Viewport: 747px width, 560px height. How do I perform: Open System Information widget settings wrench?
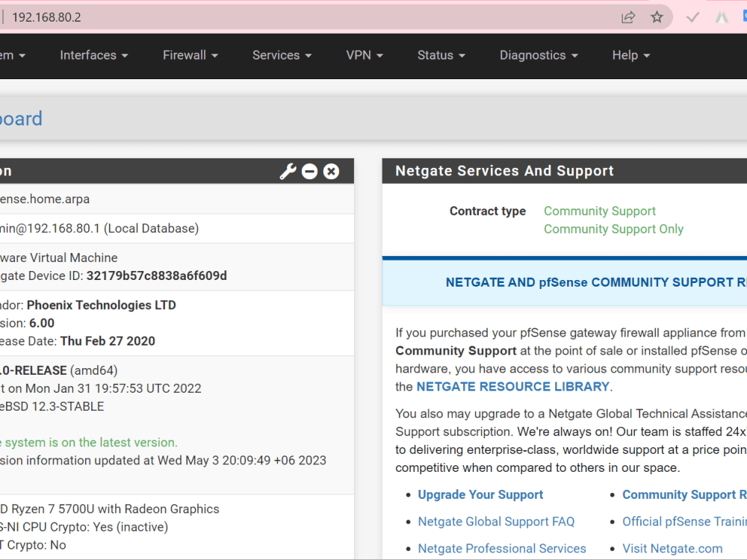[x=288, y=172]
